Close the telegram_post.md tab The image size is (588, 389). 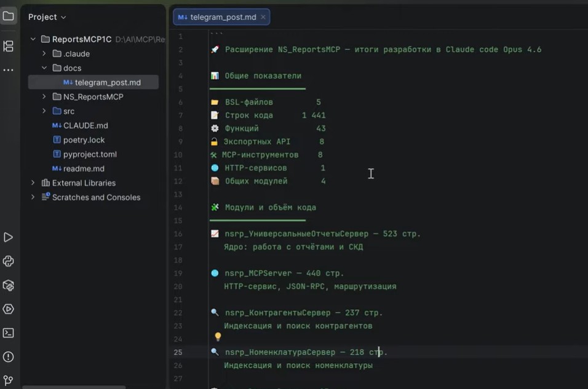click(x=263, y=17)
